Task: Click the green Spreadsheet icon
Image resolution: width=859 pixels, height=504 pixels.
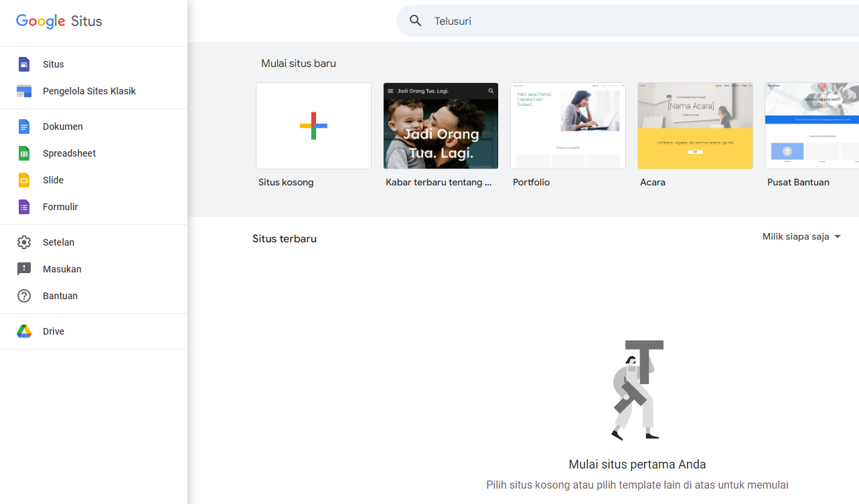Action: pos(24,153)
